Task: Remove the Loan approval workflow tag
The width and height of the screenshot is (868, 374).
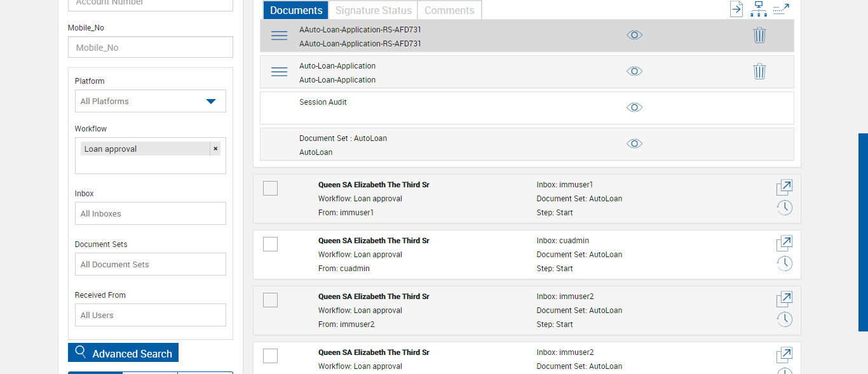Action: (215, 149)
